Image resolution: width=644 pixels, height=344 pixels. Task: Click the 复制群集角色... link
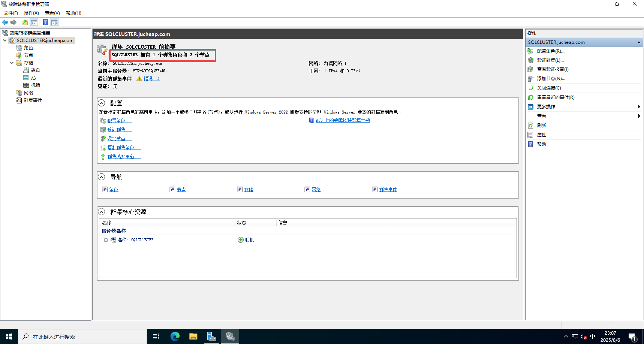[x=124, y=148]
